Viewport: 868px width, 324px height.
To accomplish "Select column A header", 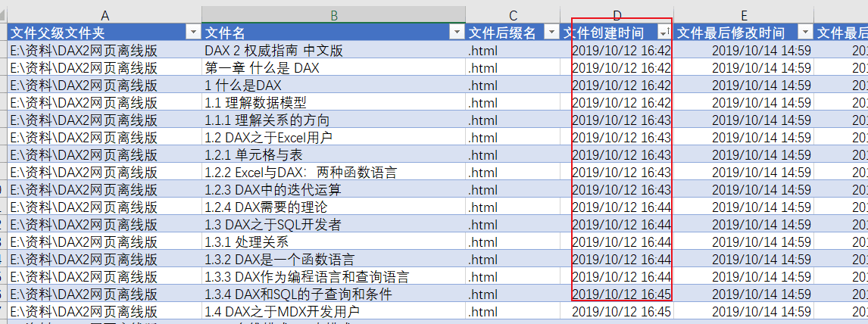I will pos(105,15).
